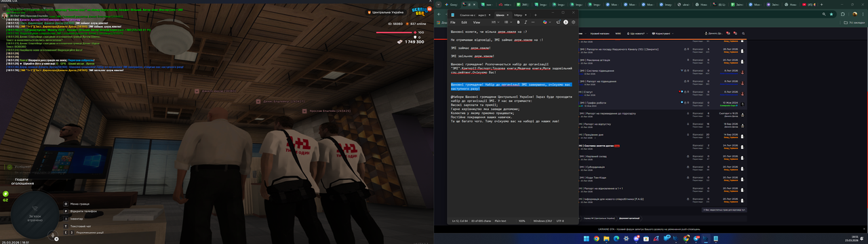Viewport: 868px width, 244px height.
Task: Open Chrome from the taskbar
Action: click(596, 239)
